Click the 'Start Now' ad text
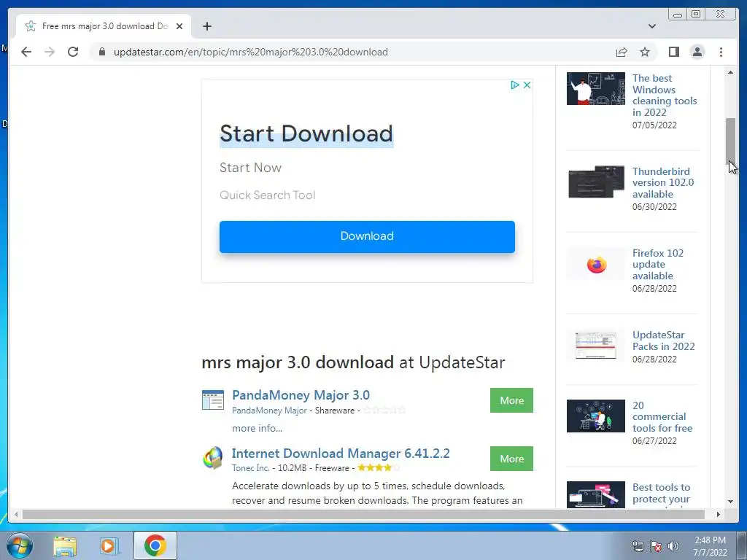This screenshot has width=747, height=560. pyautogui.click(x=251, y=168)
